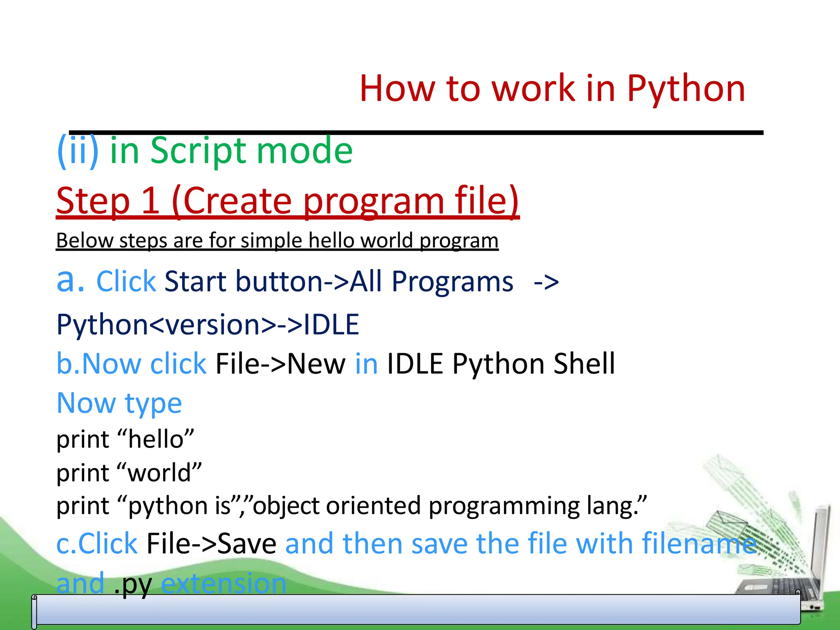Click 'Below steps are for simple hello world program'
This screenshot has width=840, height=630.
coord(277,240)
